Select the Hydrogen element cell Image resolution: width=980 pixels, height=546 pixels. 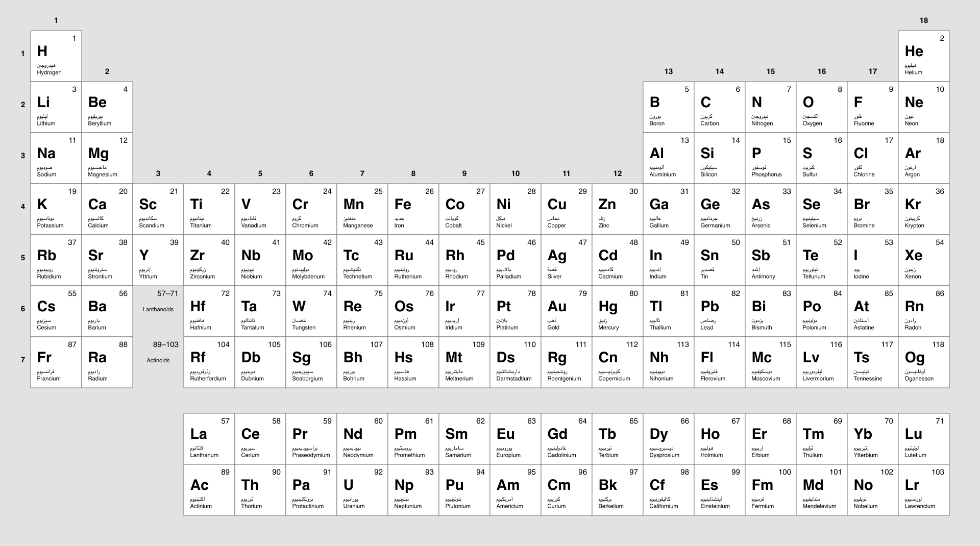pos(56,56)
